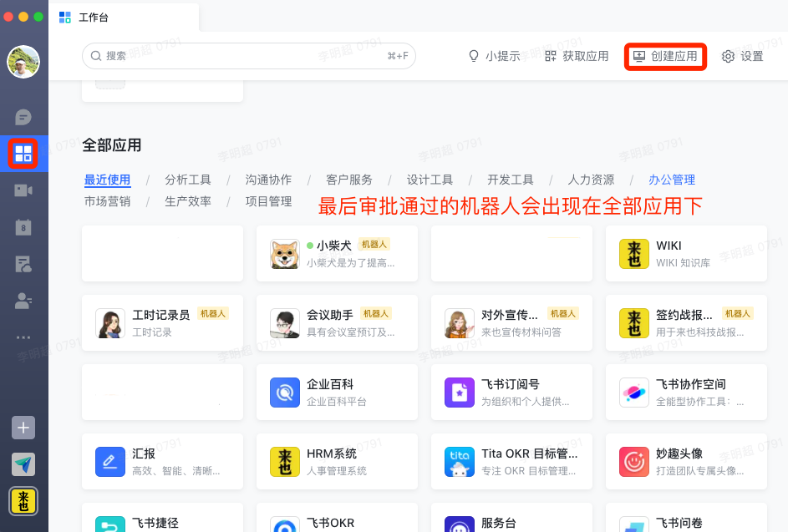Open the 小柴犬 Shiba dog bot icon
The image size is (788, 532).
(285, 254)
